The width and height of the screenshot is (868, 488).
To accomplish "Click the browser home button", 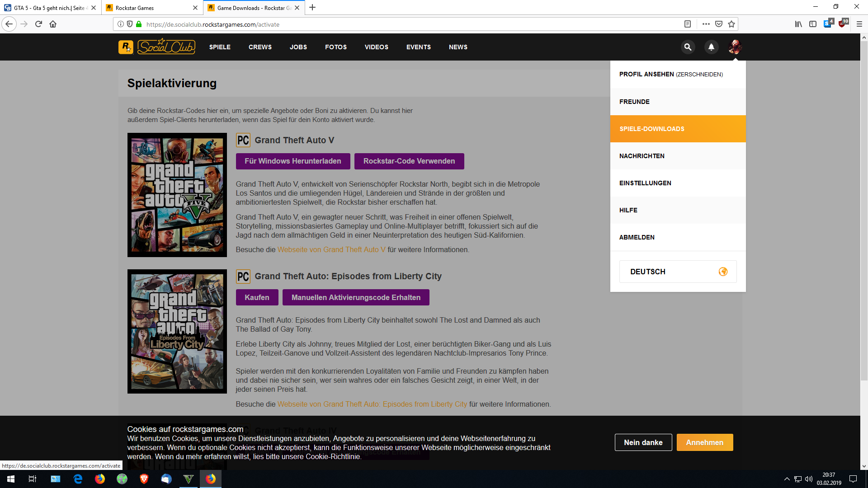I will (x=53, y=24).
